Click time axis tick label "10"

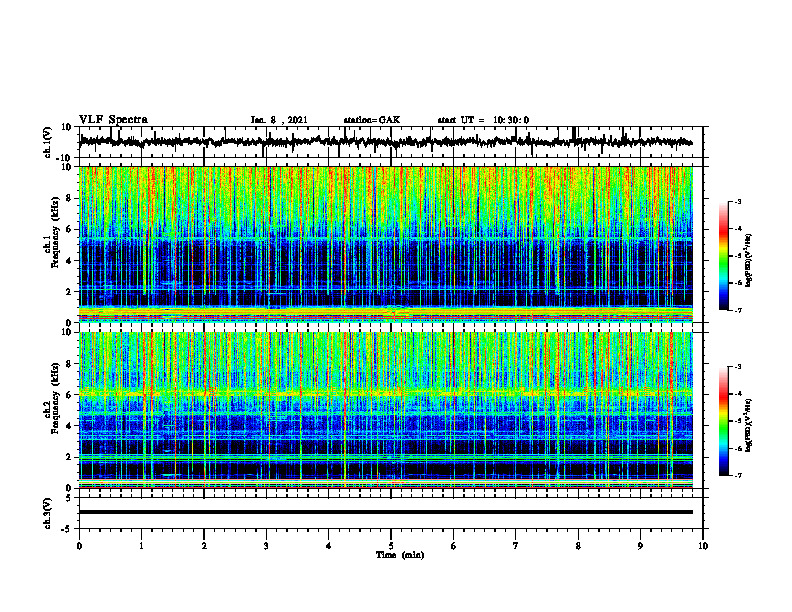tap(703, 546)
